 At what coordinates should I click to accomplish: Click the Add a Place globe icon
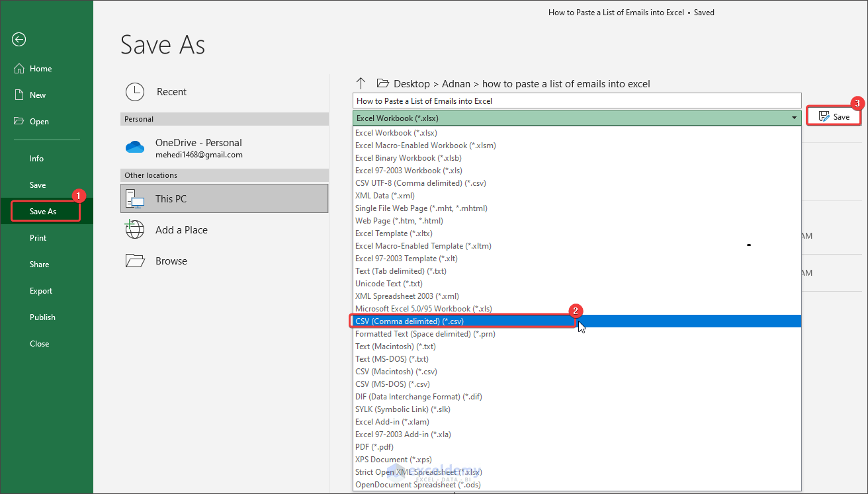click(135, 230)
